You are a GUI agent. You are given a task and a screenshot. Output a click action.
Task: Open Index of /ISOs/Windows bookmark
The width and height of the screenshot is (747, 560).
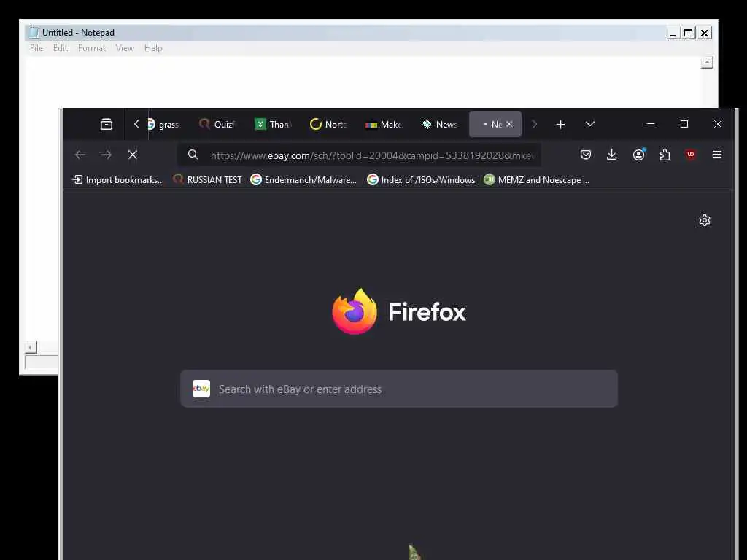(x=421, y=180)
